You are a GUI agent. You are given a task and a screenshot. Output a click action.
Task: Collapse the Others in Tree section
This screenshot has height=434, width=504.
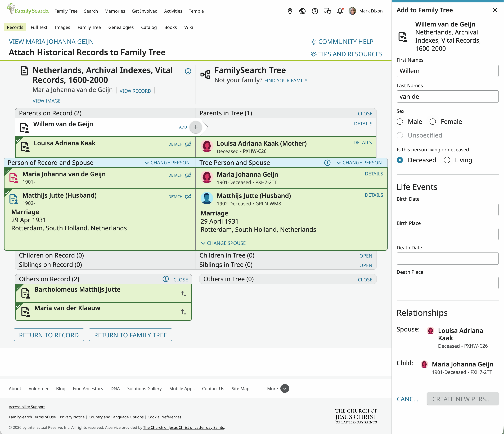pyautogui.click(x=365, y=280)
